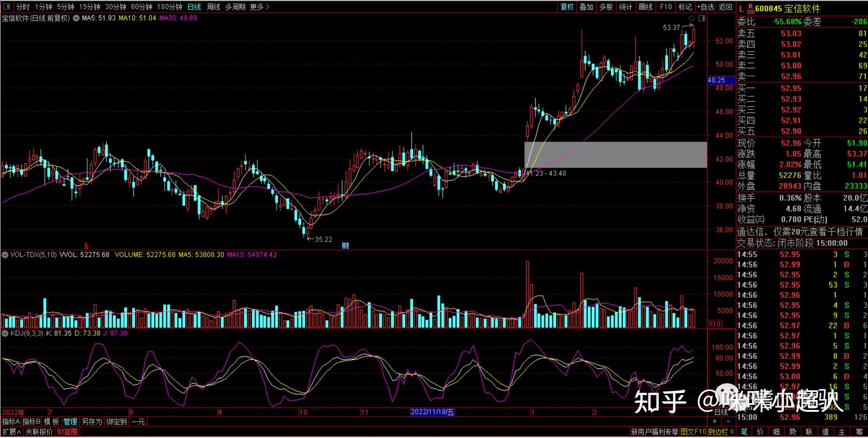
Task: Expand the KDJ indicator dropdown arrow
Action: pyautogui.click(x=5, y=334)
